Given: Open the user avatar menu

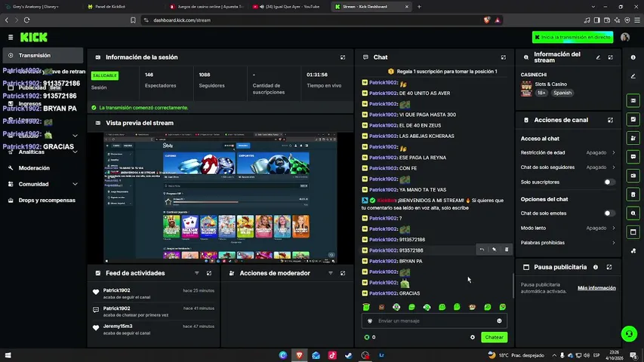Looking at the screenshot, I should point(625,38).
